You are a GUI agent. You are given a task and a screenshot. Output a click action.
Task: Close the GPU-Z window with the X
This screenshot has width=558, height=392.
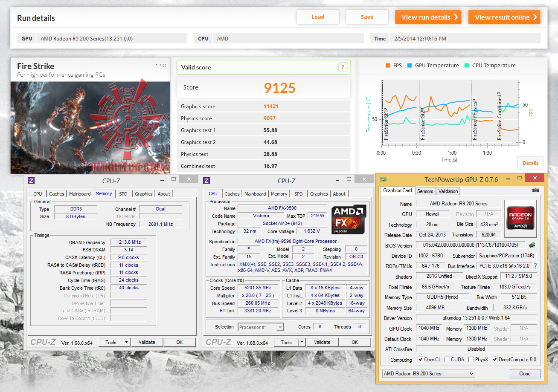[535, 178]
